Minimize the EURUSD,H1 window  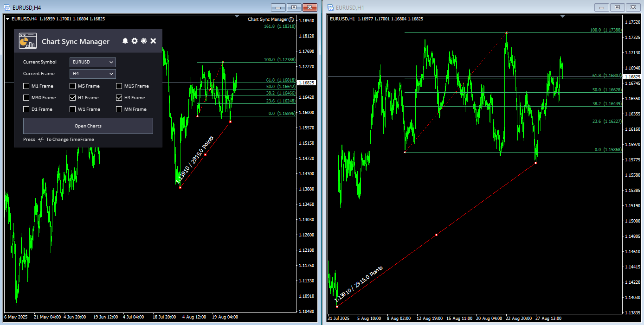click(602, 7)
